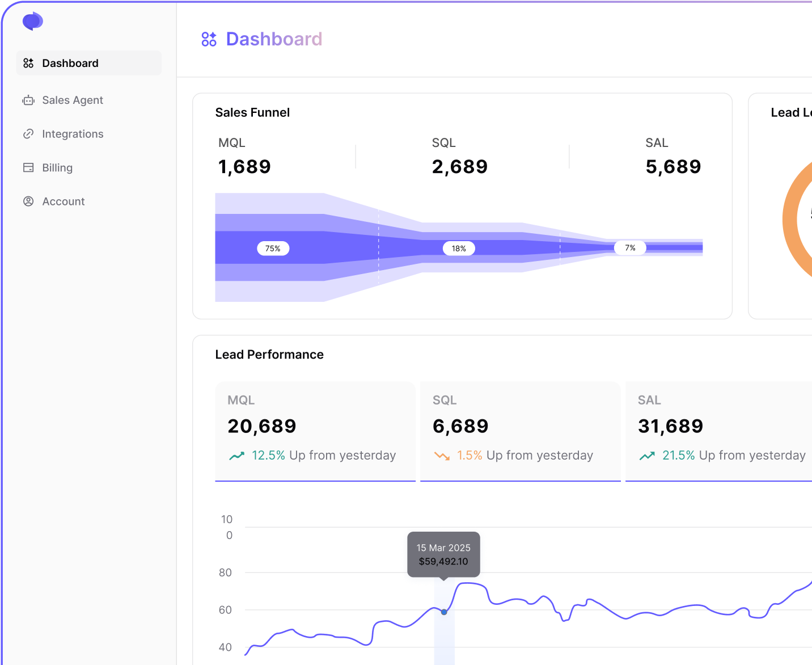
Task: Click the y-axis label 80
Action: pos(226,573)
